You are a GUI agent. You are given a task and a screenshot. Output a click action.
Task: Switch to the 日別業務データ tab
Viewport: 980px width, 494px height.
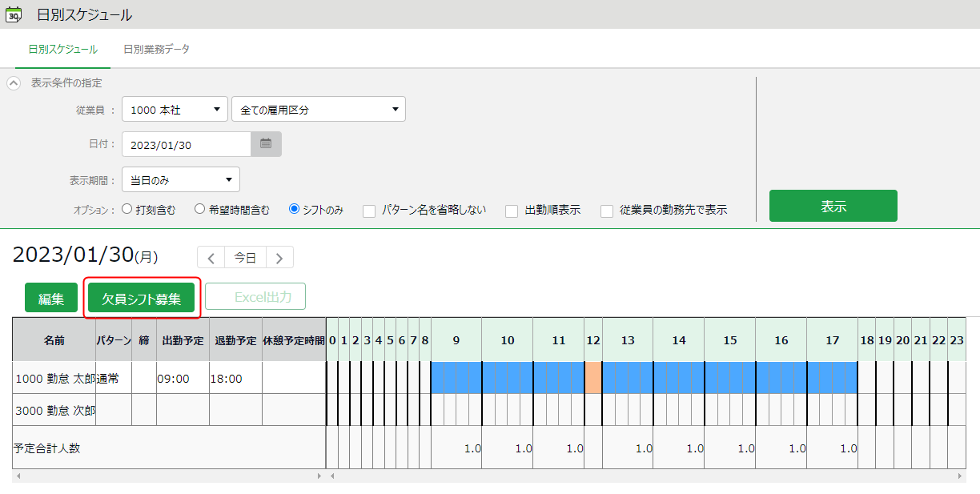(157, 50)
